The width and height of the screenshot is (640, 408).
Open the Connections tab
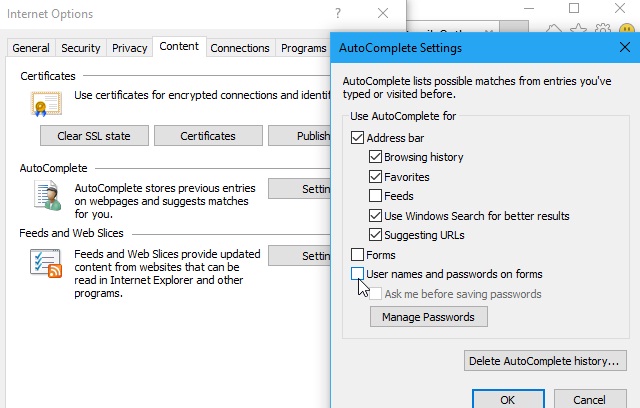(240, 48)
